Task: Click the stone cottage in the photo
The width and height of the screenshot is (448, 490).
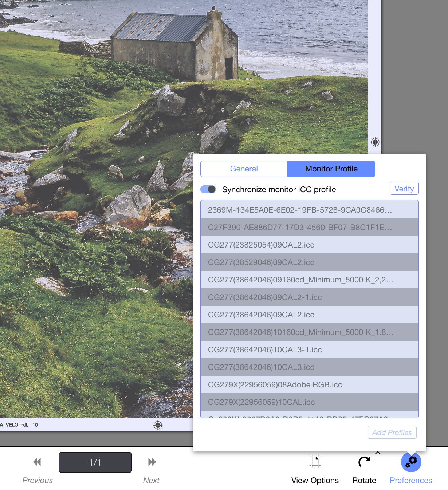Action: tap(175, 47)
